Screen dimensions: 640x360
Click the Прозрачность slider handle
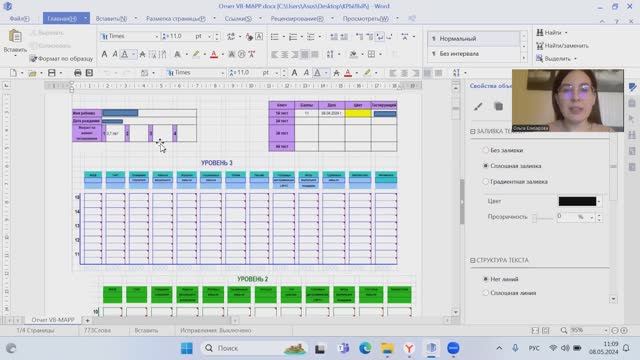tap(534, 218)
